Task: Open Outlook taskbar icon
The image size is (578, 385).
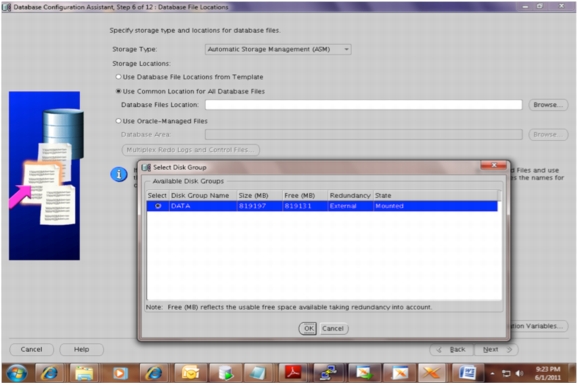Action: [x=190, y=373]
